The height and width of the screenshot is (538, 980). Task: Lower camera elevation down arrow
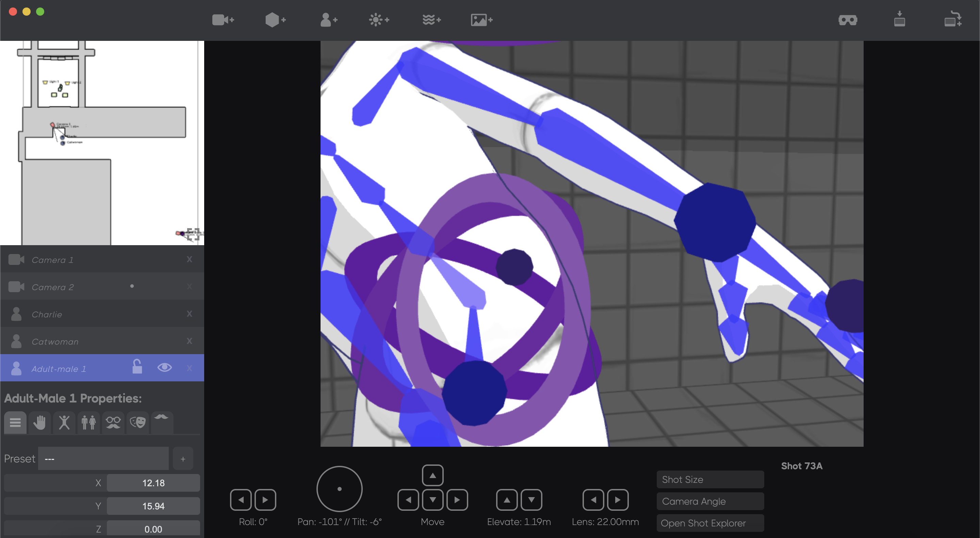point(532,500)
